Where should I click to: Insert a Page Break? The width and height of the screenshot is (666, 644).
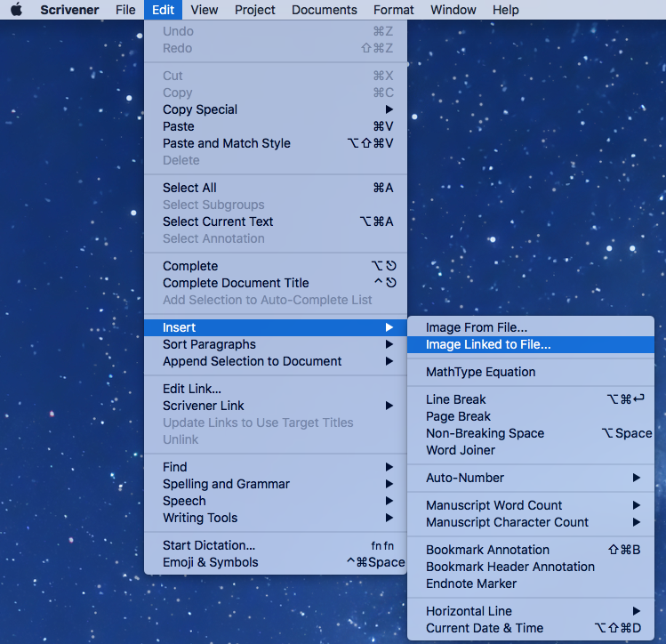531,416
